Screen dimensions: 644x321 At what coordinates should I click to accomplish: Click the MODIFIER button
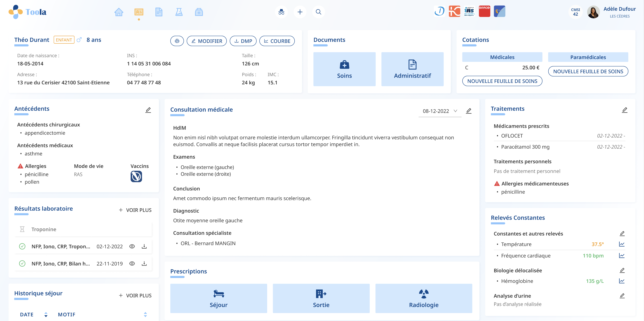[x=206, y=41]
